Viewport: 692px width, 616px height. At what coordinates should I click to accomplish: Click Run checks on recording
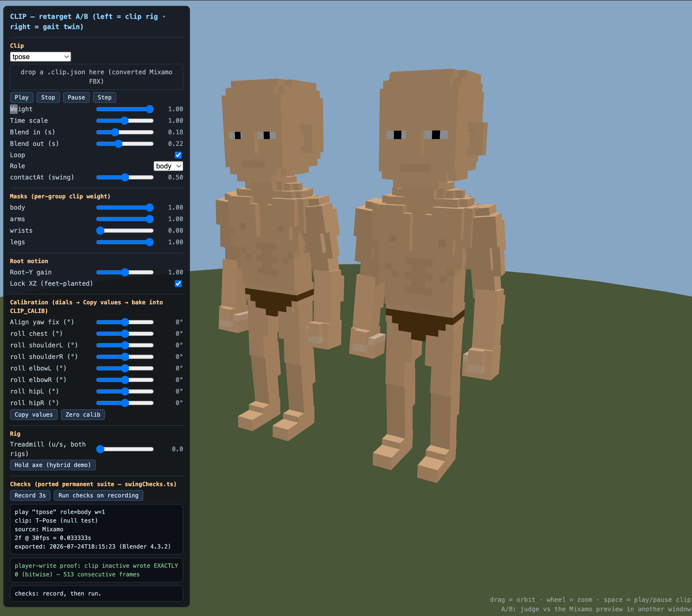point(98,496)
